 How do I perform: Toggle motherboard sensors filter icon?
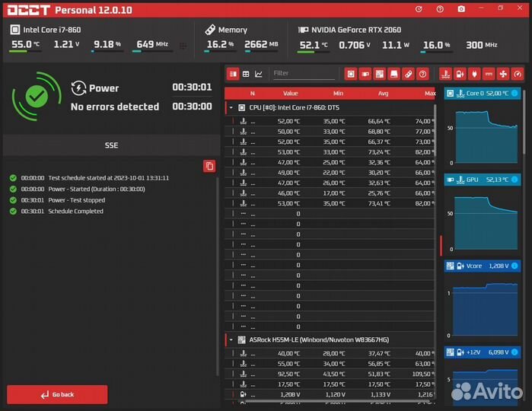pos(379,74)
